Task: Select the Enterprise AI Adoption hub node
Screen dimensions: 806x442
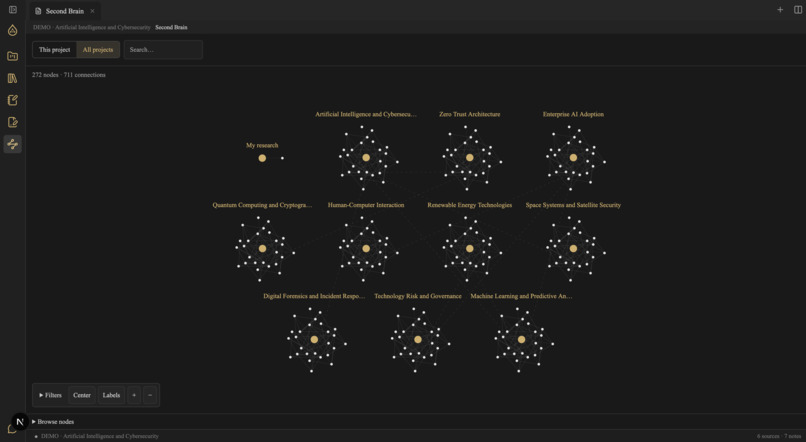Action: (x=573, y=158)
